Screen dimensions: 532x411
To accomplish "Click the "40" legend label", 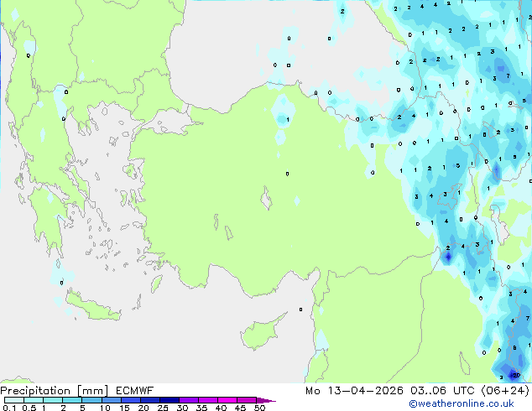I will [221, 408].
